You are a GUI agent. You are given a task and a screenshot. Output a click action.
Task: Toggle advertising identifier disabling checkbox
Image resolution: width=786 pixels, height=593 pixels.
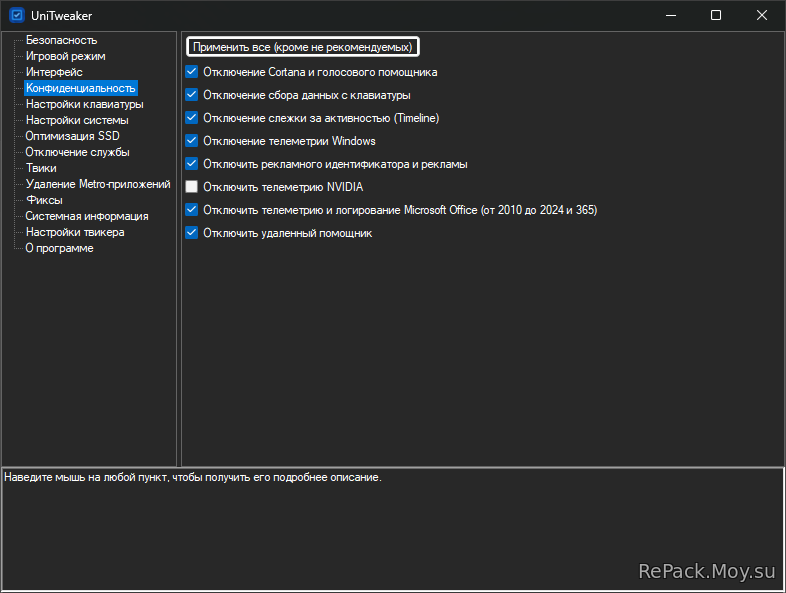coord(191,164)
